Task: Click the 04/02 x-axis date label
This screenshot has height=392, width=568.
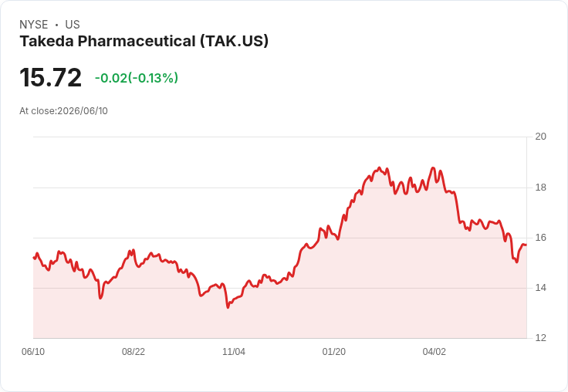Action: pos(434,352)
